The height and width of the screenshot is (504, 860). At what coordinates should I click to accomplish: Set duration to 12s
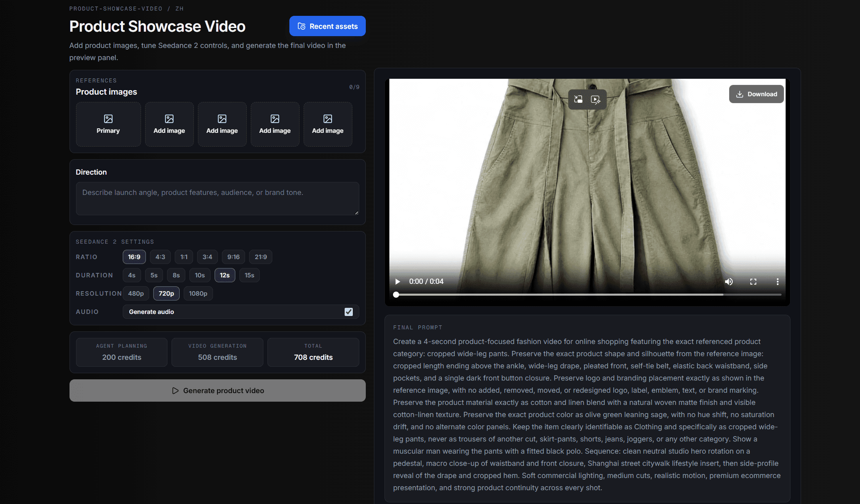pyautogui.click(x=225, y=275)
